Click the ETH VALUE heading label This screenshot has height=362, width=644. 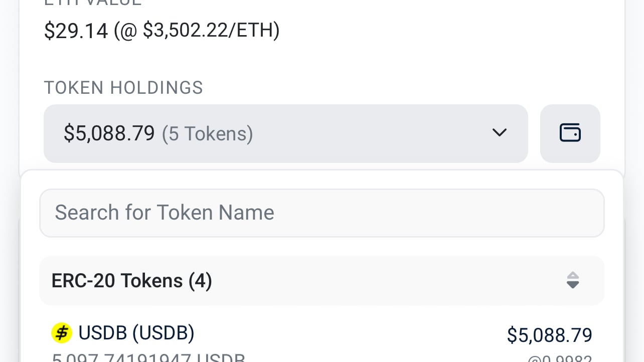click(93, 3)
